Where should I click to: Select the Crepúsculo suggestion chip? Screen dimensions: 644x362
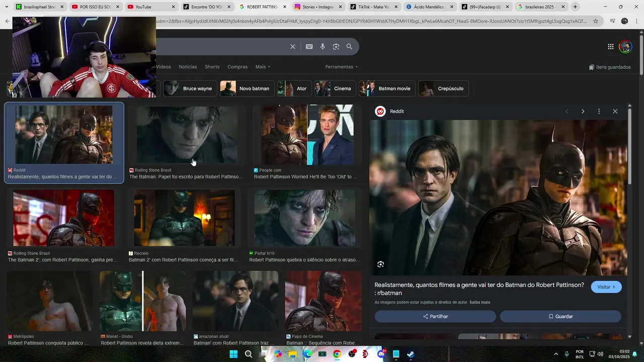point(444,88)
